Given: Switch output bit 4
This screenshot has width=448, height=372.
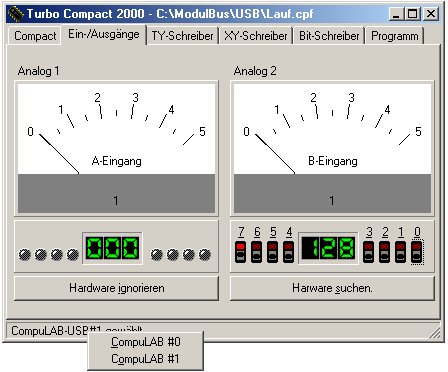Looking at the screenshot, I should coord(288,252).
